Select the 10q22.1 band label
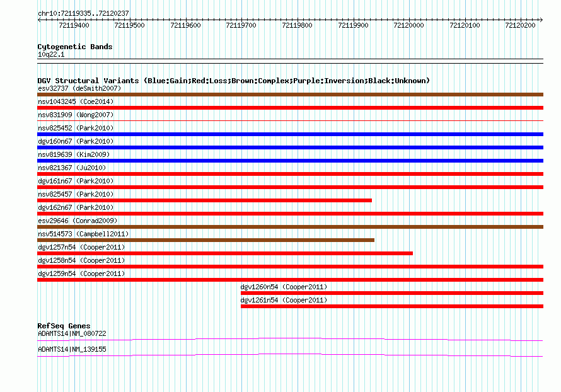This screenshot has height=392, width=561. coord(51,54)
